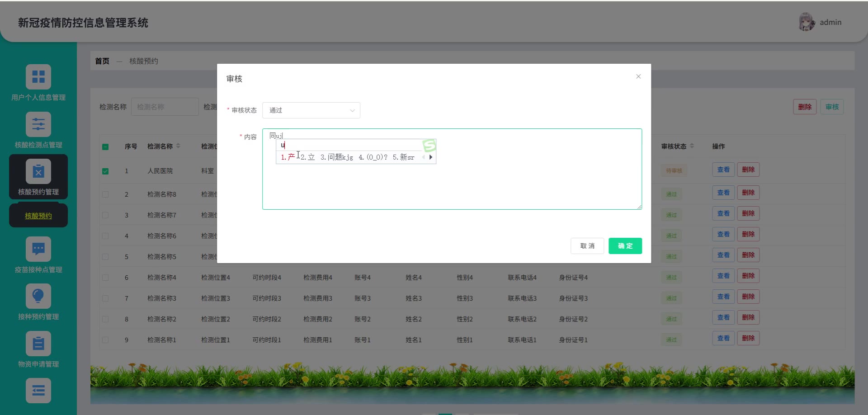Select the 核酸预约管理 clipboard icon

coord(38,171)
